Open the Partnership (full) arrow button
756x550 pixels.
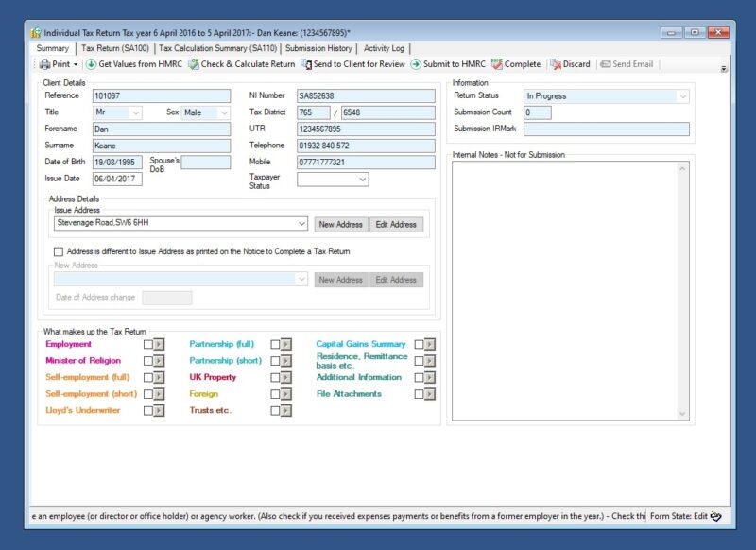pos(286,344)
